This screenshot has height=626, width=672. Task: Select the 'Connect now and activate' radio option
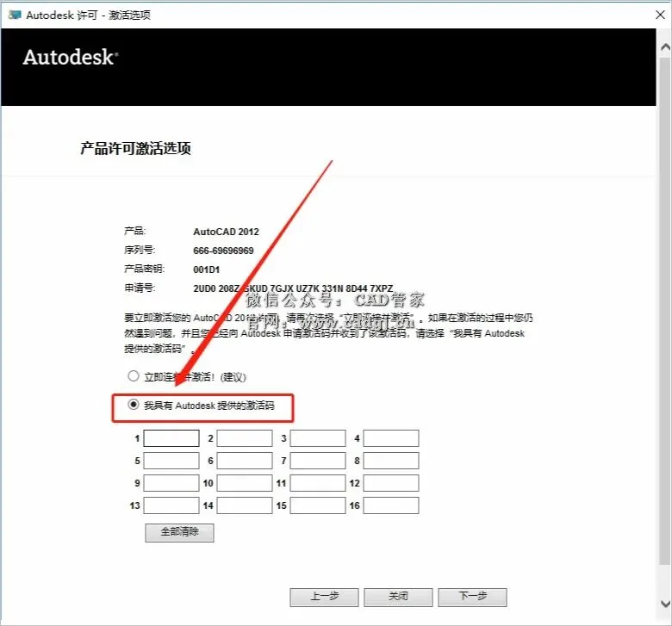134,376
